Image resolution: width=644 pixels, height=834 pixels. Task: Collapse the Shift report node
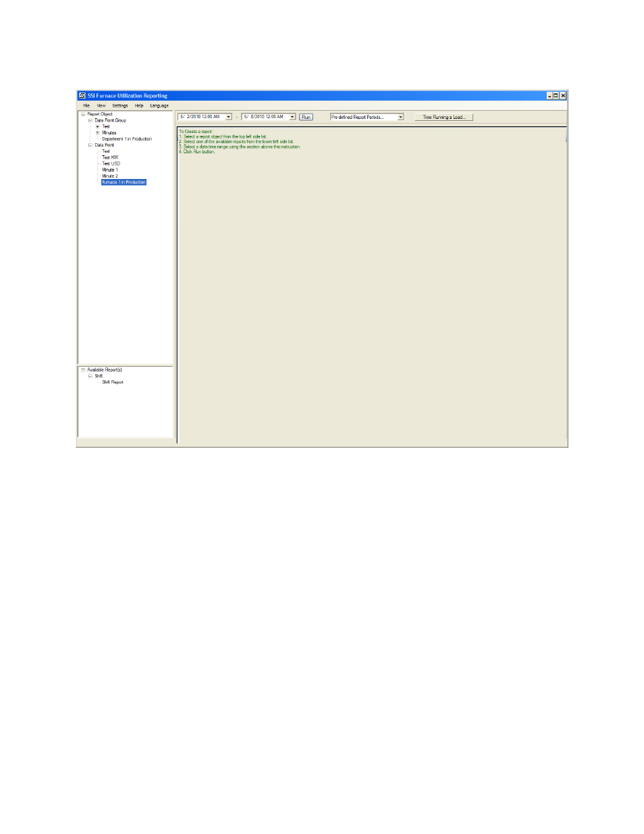pos(90,376)
